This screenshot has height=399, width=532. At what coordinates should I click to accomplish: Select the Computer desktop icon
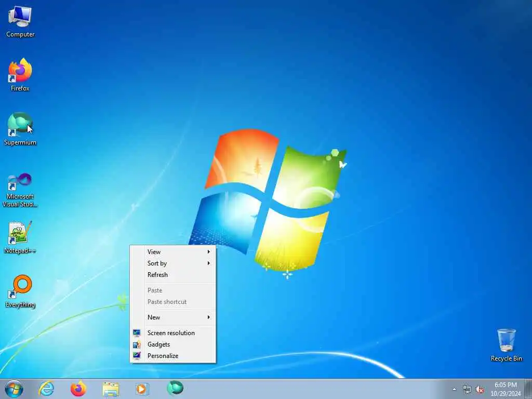[20, 22]
